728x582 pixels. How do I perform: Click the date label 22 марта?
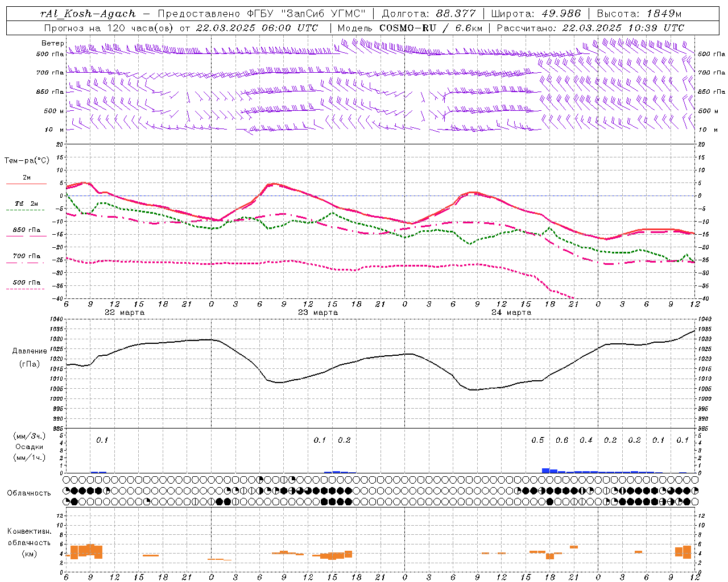coord(125,313)
